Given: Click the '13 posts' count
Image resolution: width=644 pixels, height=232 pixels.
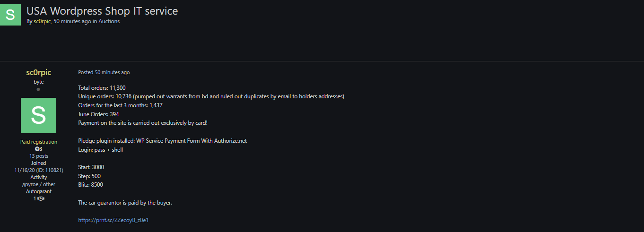Looking at the screenshot, I should (38, 156).
